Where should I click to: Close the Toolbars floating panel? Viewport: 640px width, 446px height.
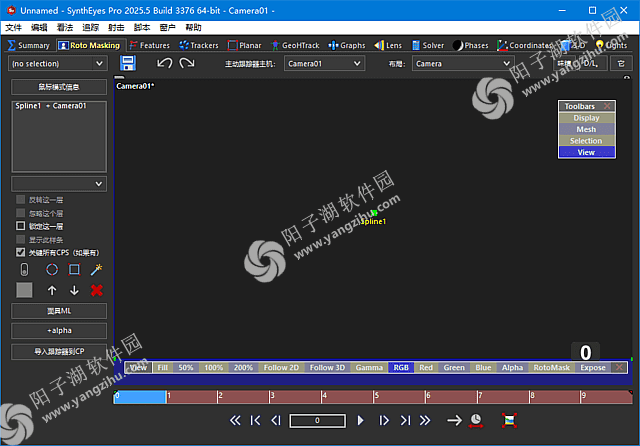click(x=607, y=106)
